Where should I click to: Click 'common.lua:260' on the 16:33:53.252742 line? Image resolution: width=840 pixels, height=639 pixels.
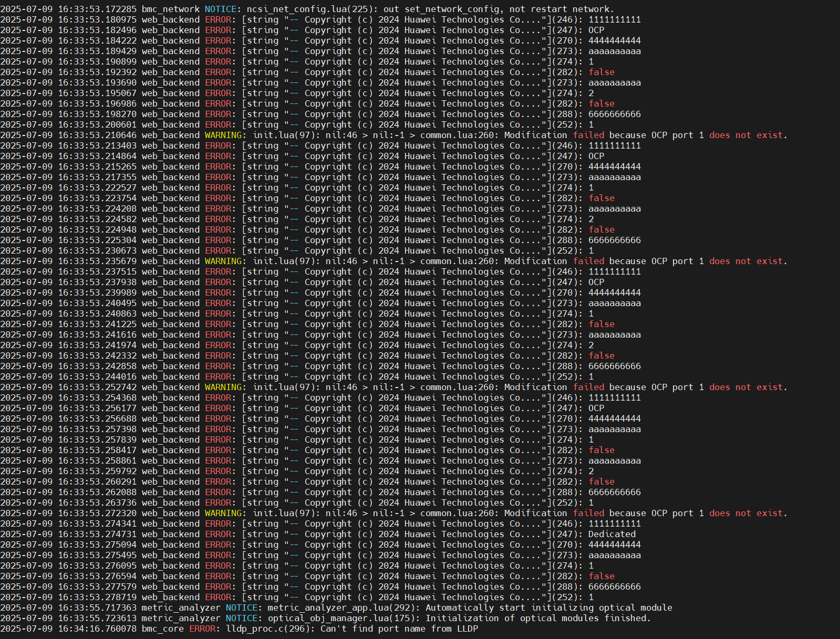click(x=457, y=387)
